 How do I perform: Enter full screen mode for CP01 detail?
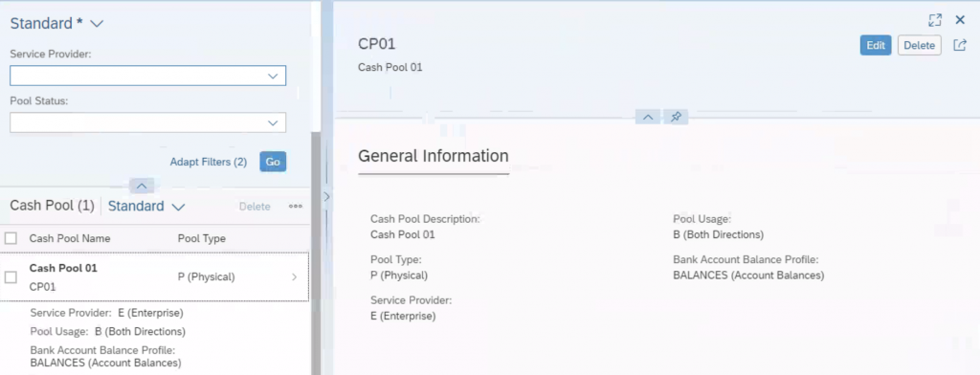[934, 20]
